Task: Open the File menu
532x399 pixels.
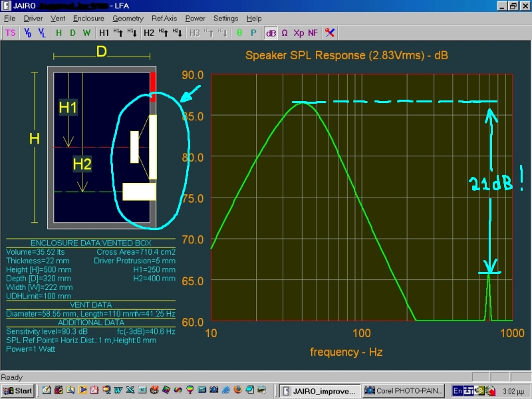Action: [9, 19]
